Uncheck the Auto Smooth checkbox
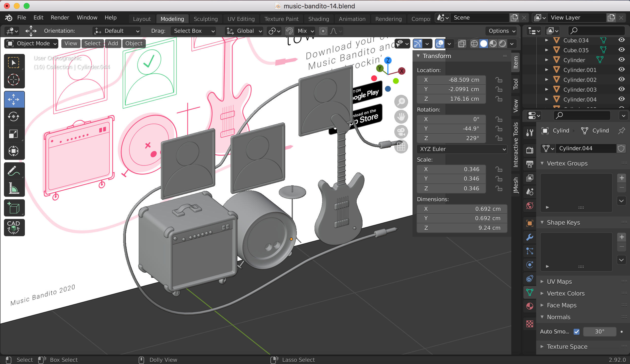Screen dimensions: 630x364 point(577,331)
